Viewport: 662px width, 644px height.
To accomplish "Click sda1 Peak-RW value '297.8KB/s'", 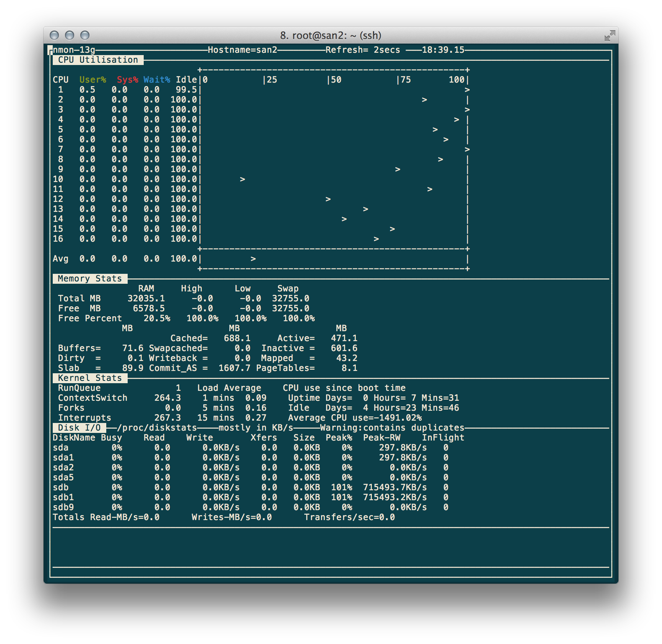I will pos(403,457).
